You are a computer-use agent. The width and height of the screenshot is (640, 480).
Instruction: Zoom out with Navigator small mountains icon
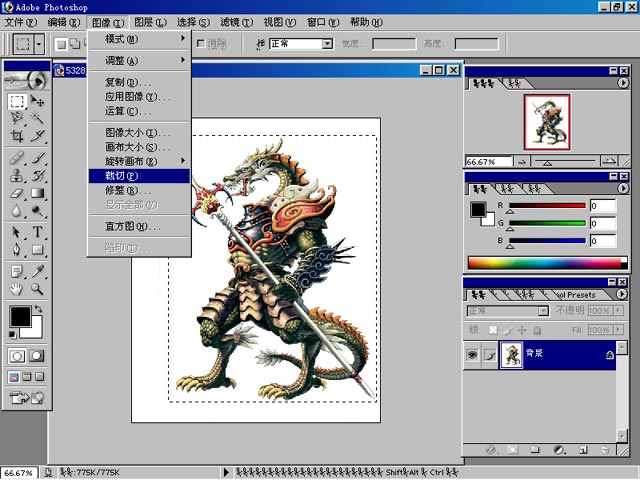click(522, 162)
